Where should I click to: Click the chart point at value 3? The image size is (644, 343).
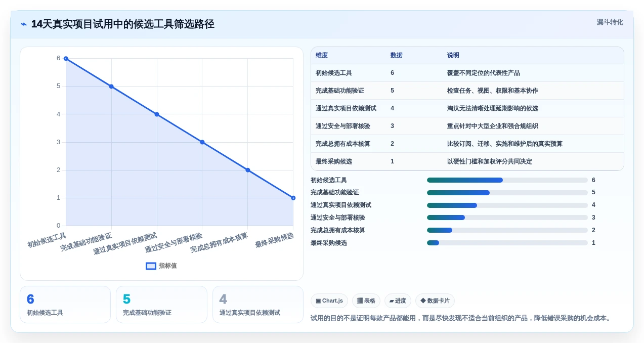click(202, 142)
